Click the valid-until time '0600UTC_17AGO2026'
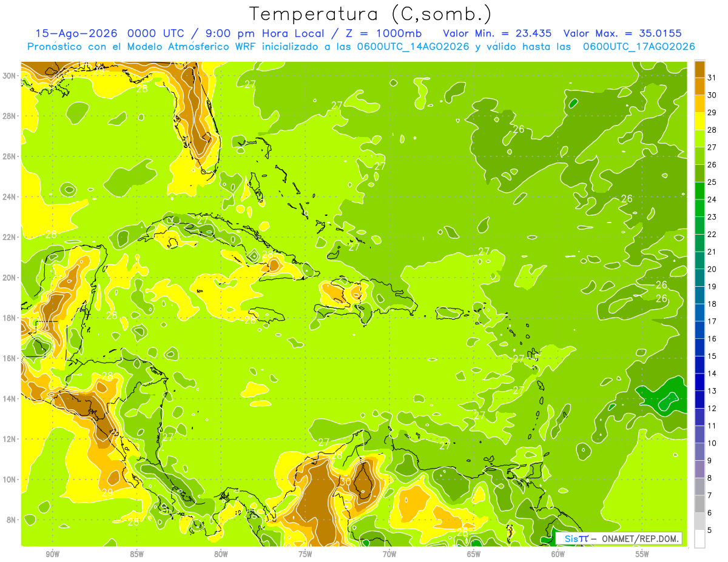The height and width of the screenshot is (562, 728). click(x=639, y=47)
